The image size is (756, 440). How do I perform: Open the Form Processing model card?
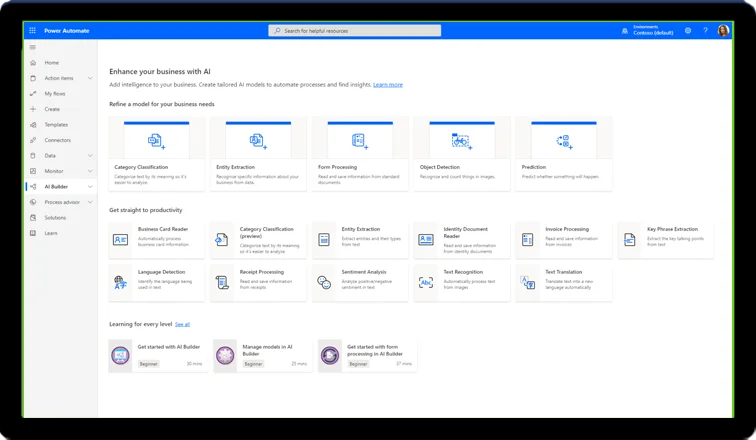(x=359, y=150)
